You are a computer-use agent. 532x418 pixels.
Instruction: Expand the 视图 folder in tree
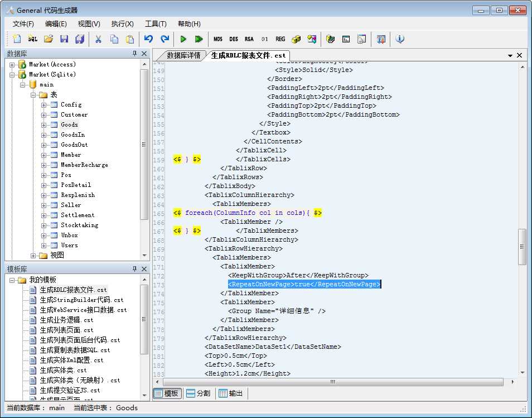pos(33,256)
